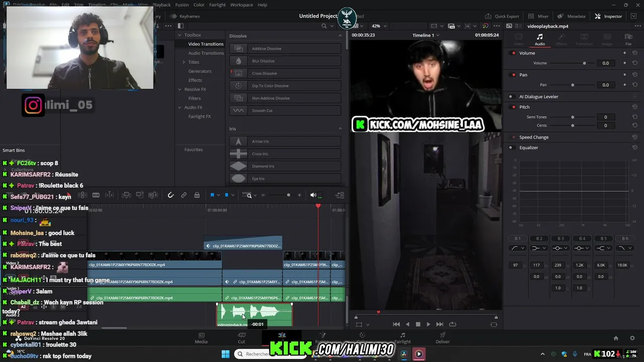The height and width of the screenshot is (362, 644).
Task: Toggle the position lock padlock icon
Action: coord(197,195)
